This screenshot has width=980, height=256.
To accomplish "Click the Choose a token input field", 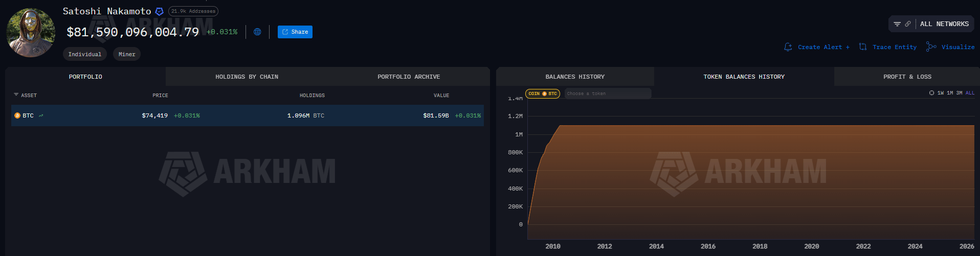I will tap(607, 94).
